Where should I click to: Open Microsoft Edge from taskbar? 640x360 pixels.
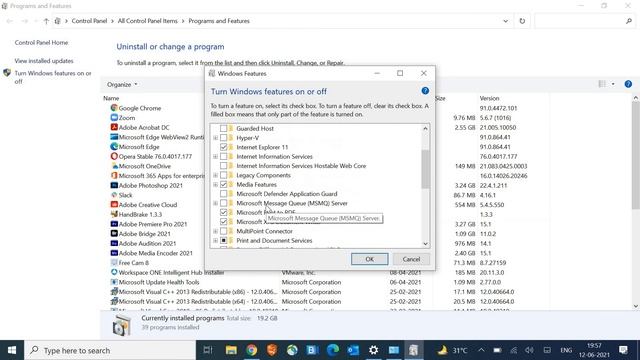pos(333,350)
